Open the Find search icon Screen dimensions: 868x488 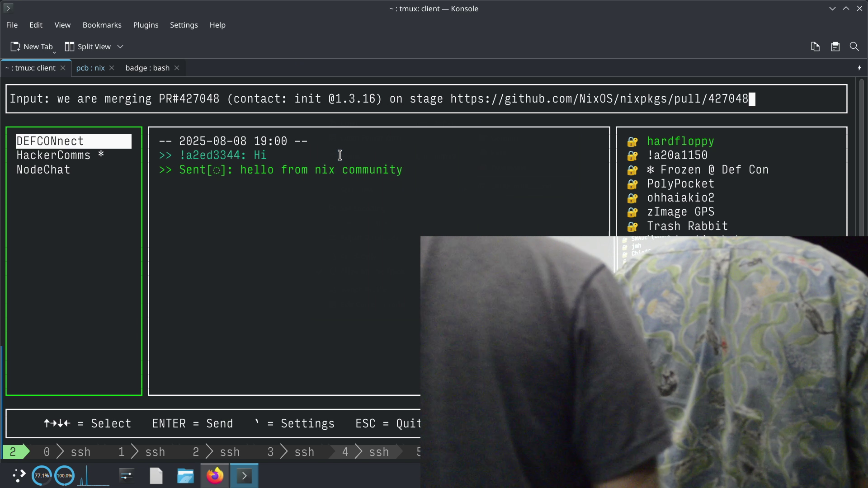coord(854,47)
